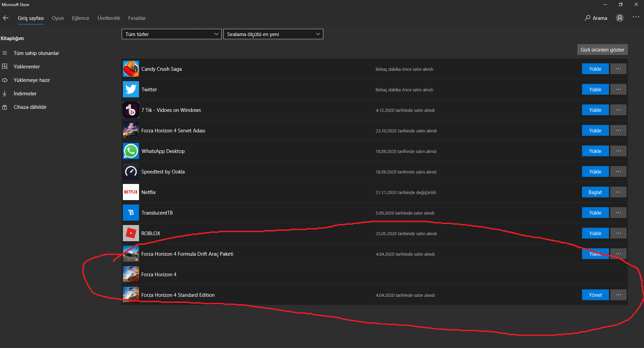Screen dimensions: 644x348
Task: Click the Candy Crush Saga title text
Action: [x=162, y=69]
